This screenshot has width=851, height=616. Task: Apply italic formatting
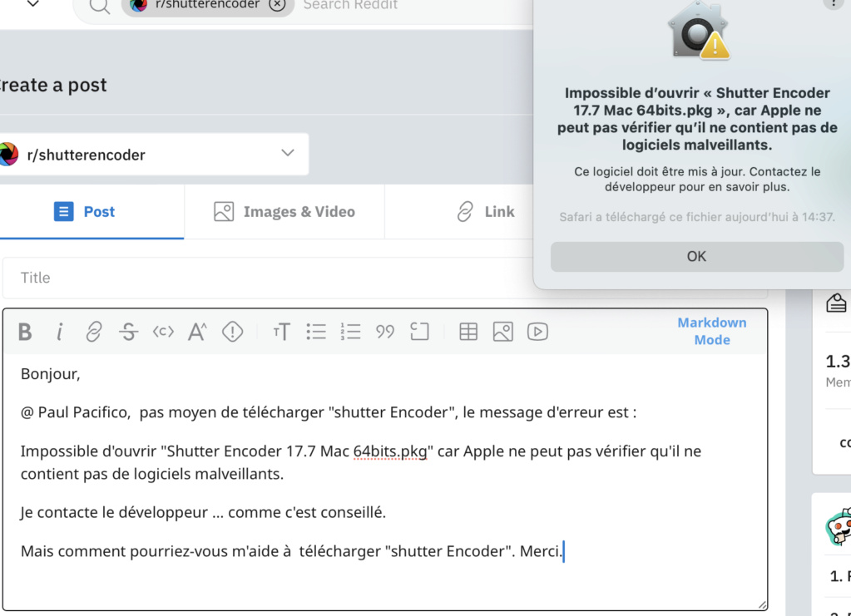(x=60, y=332)
